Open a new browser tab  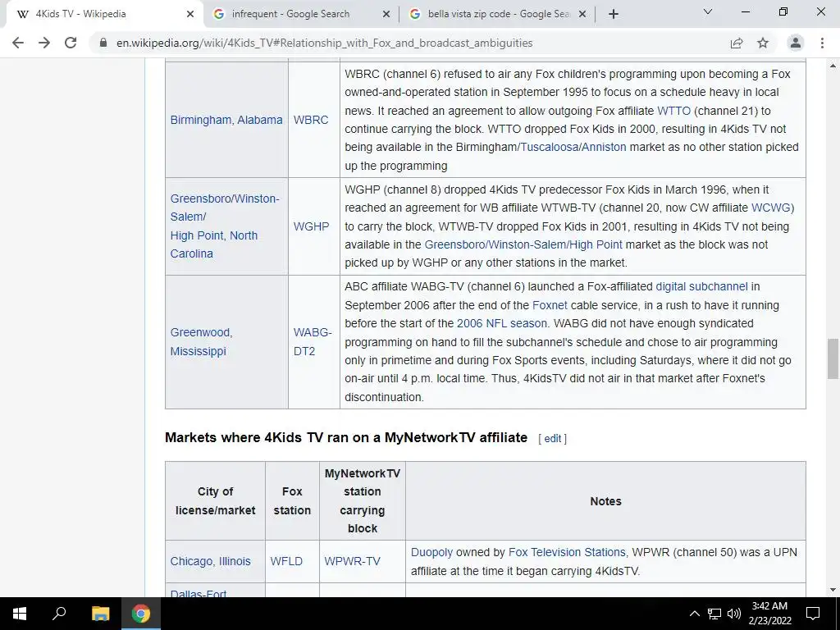(614, 14)
